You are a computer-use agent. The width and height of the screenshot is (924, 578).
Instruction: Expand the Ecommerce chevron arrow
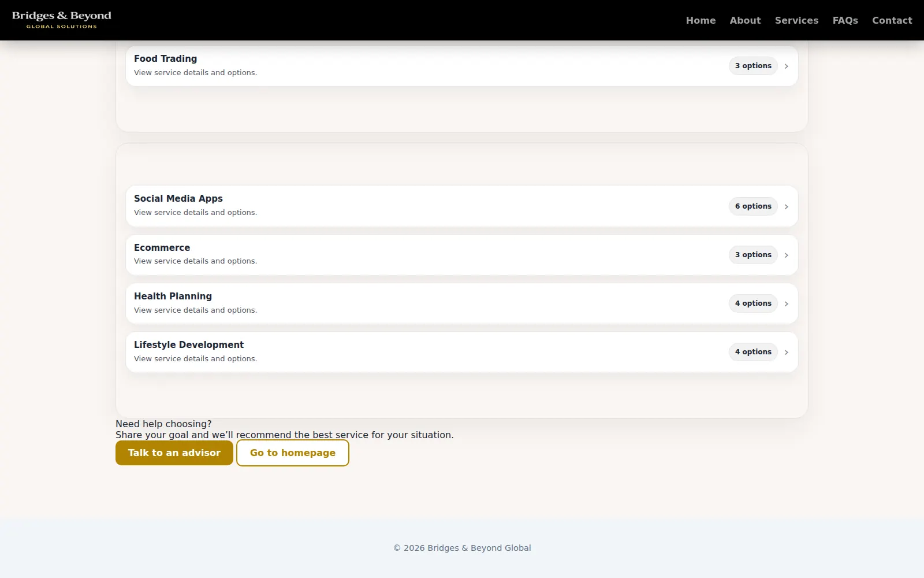coord(786,255)
